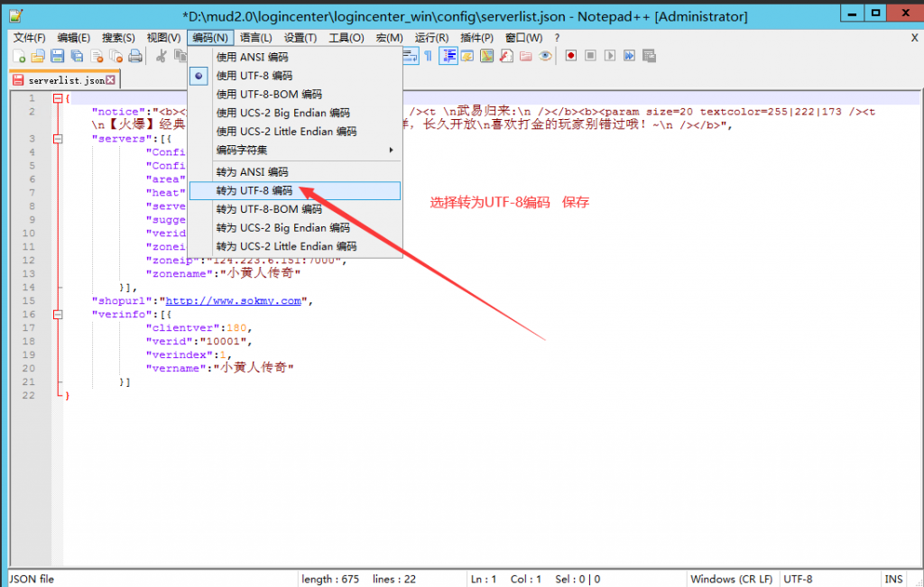This screenshot has width=924, height=587.
Task: Choose 转为 ANSI 编码 from the menu
Action: point(295,172)
